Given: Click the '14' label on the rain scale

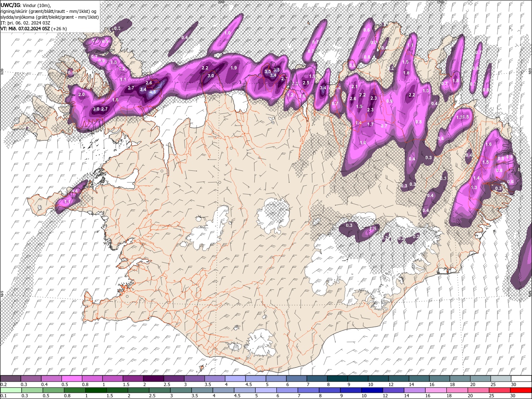Looking at the screenshot, I should (x=406, y=396).
